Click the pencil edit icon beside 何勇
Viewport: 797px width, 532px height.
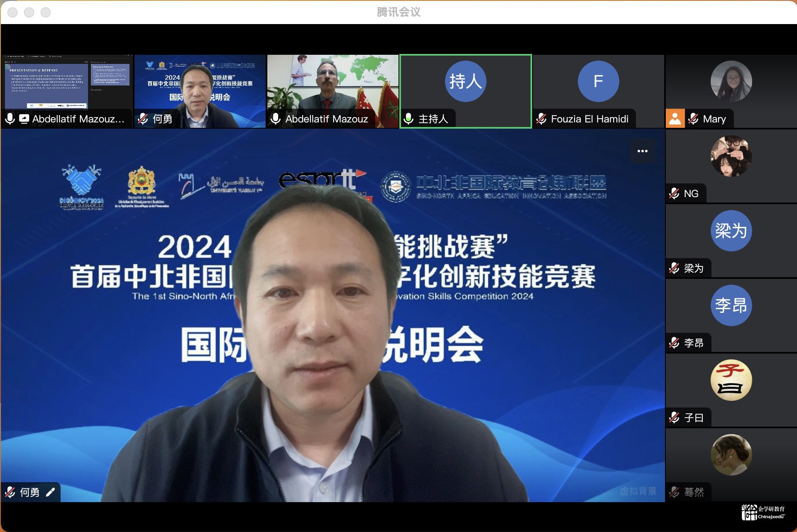pos(50,492)
